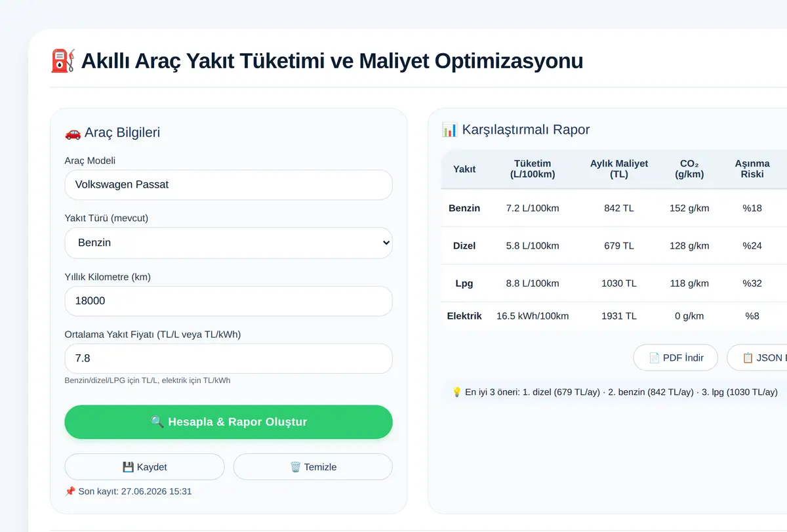Click the fuel pump logo icon
The width and height of the screenshot is (787, 532).
[x=63, y=61]
